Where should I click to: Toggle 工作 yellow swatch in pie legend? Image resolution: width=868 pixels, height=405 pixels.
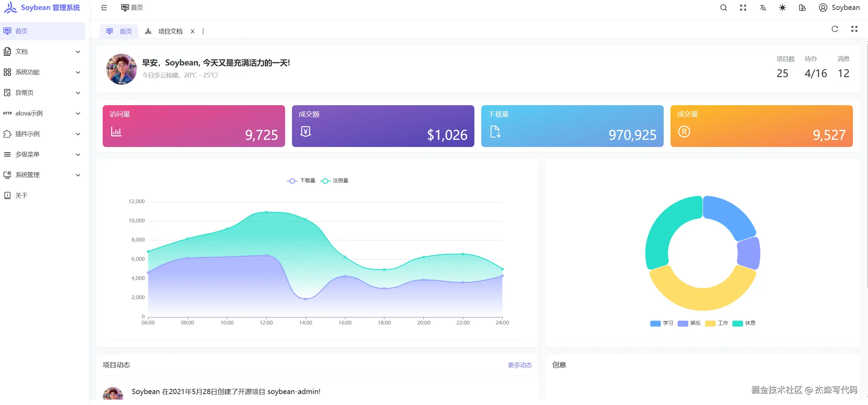coord(710,323)
